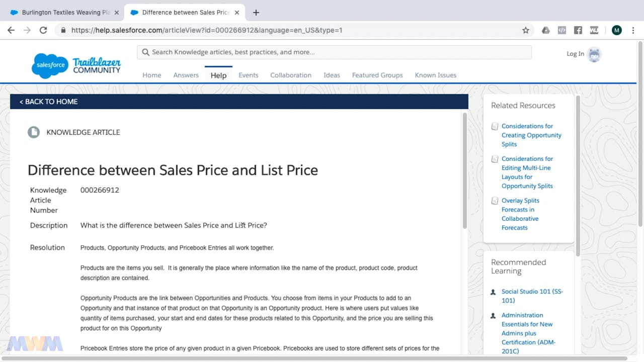Select the Help navigation item
The image size is (644, 362).
pos(218,75)
